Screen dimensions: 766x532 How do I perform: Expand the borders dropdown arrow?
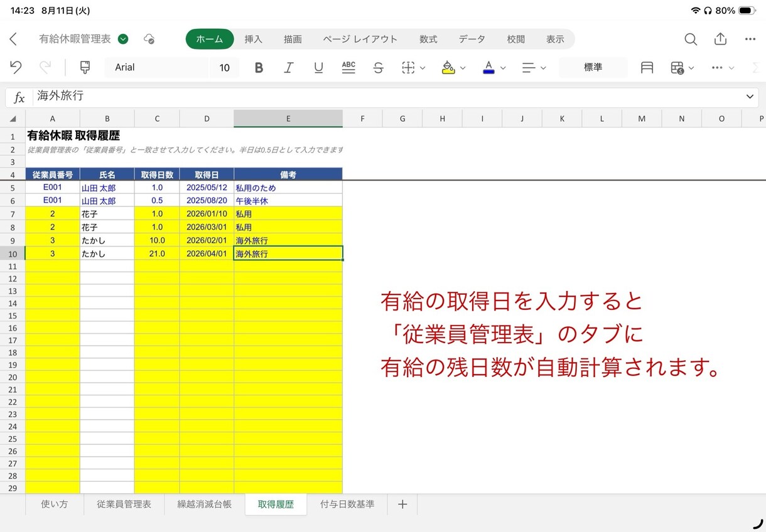coord(423,68)
